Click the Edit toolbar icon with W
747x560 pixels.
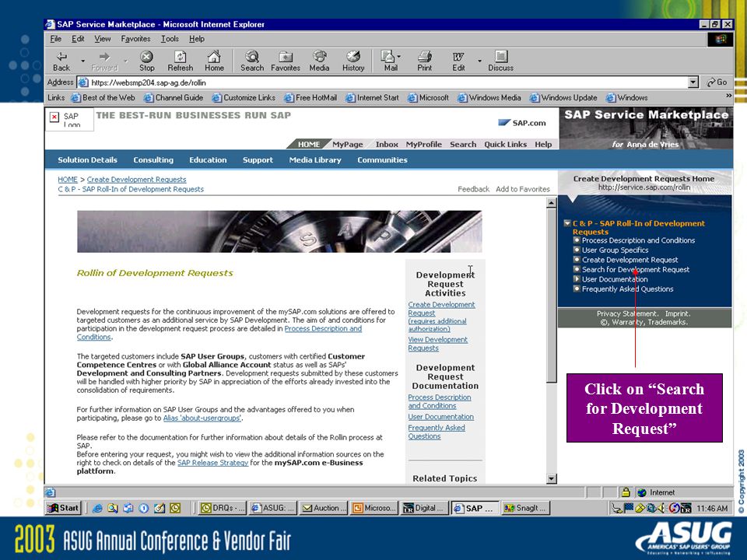point(458,61)
